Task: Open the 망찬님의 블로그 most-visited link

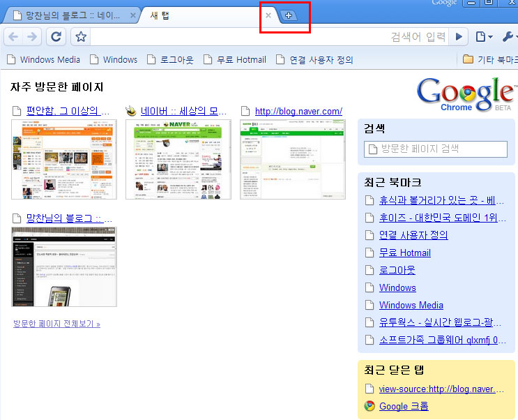Action: pyautogui.click(x=69, y=218)
